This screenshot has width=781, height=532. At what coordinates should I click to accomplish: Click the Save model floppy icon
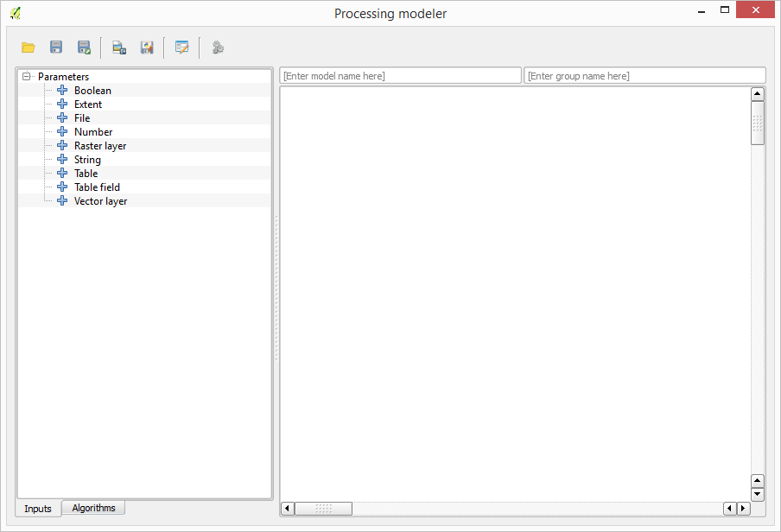tap(56, 47)
